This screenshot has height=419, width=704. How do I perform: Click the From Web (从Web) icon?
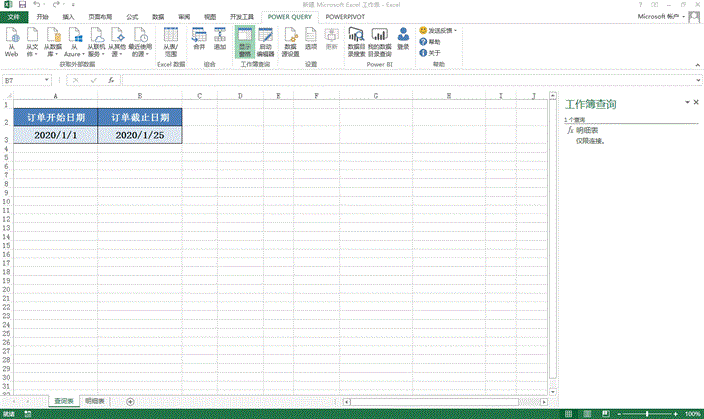(x=11, y=41)
